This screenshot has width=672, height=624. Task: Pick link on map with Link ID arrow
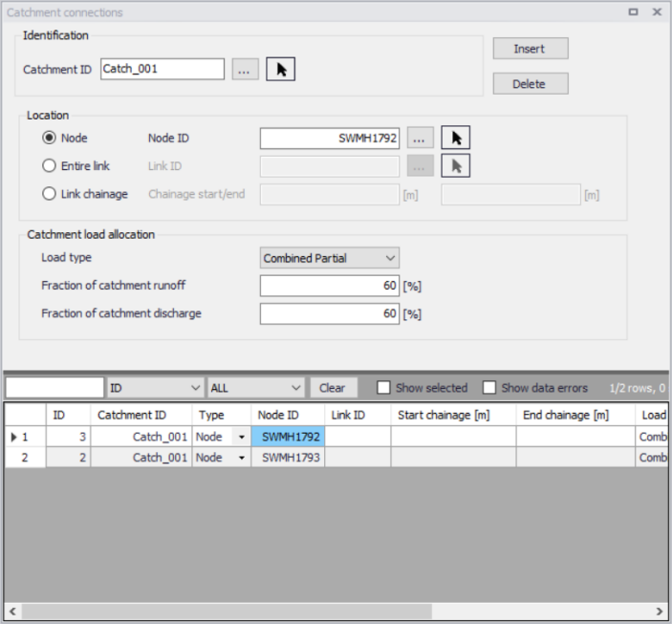click(456, 166)
